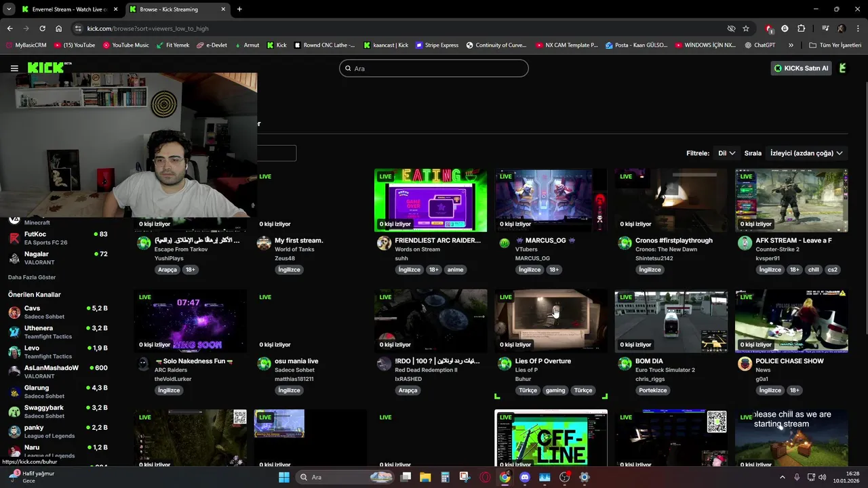The width and height of the screenshot is (868, 488).
Task: Open Opera browser from the taskbar
Action: pos(485,477)
